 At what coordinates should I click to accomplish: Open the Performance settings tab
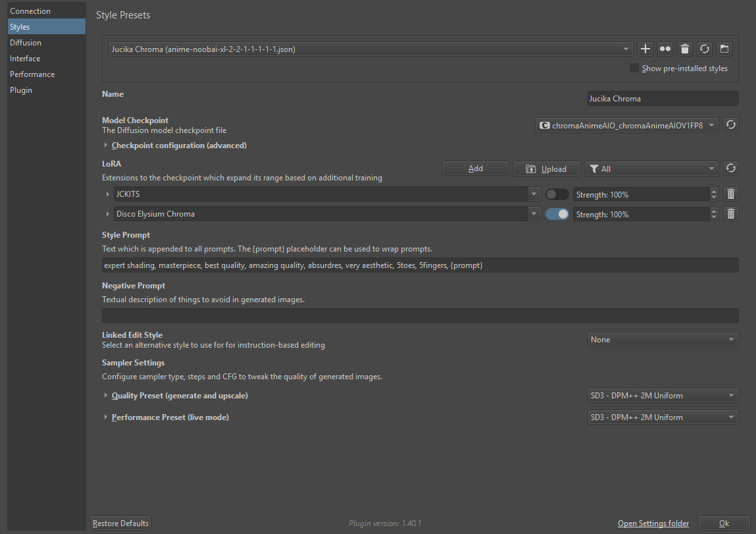click(x=32, y=74)
